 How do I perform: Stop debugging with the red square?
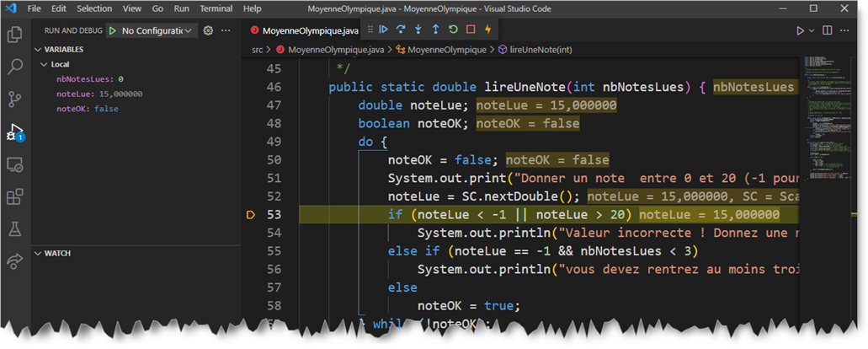coord(471,30)
